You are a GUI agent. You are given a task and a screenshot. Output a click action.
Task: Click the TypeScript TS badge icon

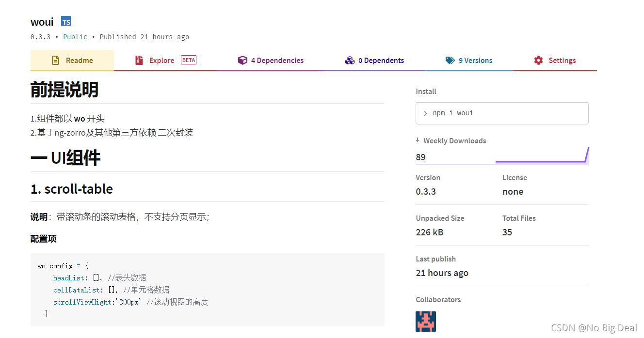click(x=66, y=21)
